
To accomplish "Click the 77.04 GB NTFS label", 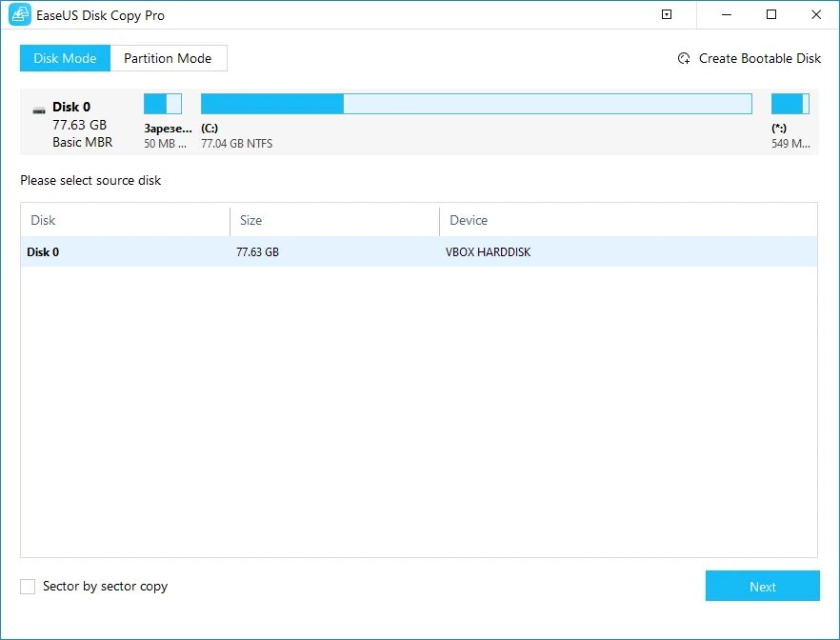I will pyautogui.click(x=237, y=144).
